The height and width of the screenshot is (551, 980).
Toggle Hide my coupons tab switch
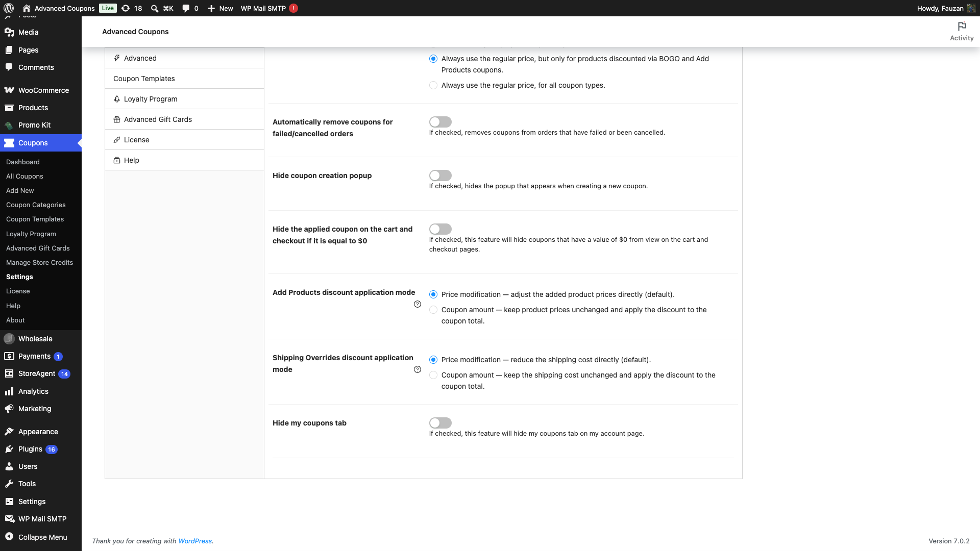(x=440, y=423)
